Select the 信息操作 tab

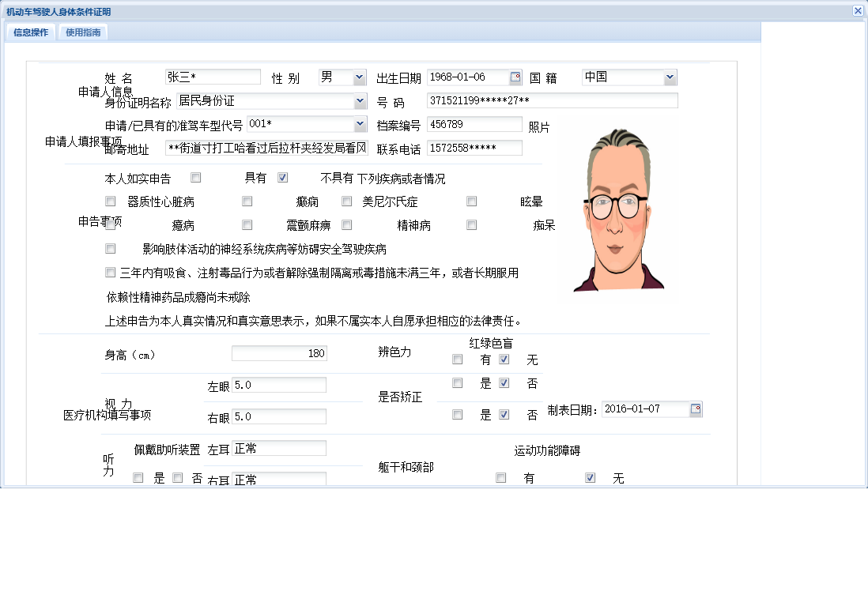point(29,32)
